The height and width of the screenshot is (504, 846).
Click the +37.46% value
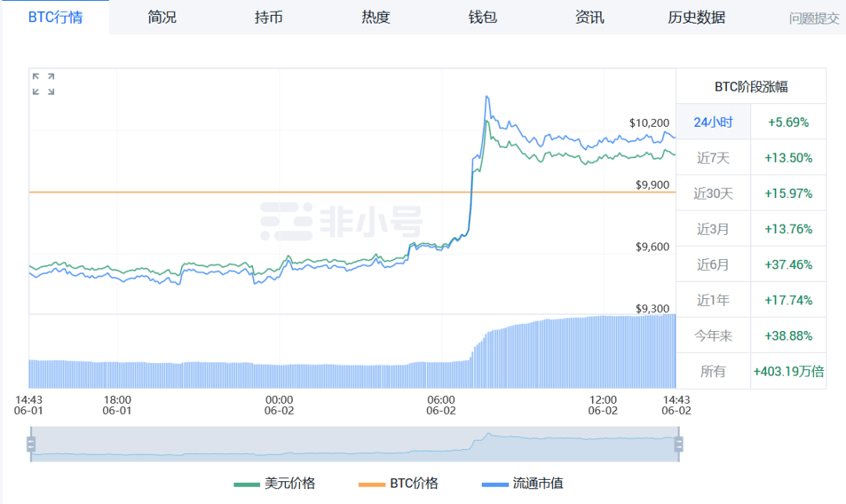(788, 265)
